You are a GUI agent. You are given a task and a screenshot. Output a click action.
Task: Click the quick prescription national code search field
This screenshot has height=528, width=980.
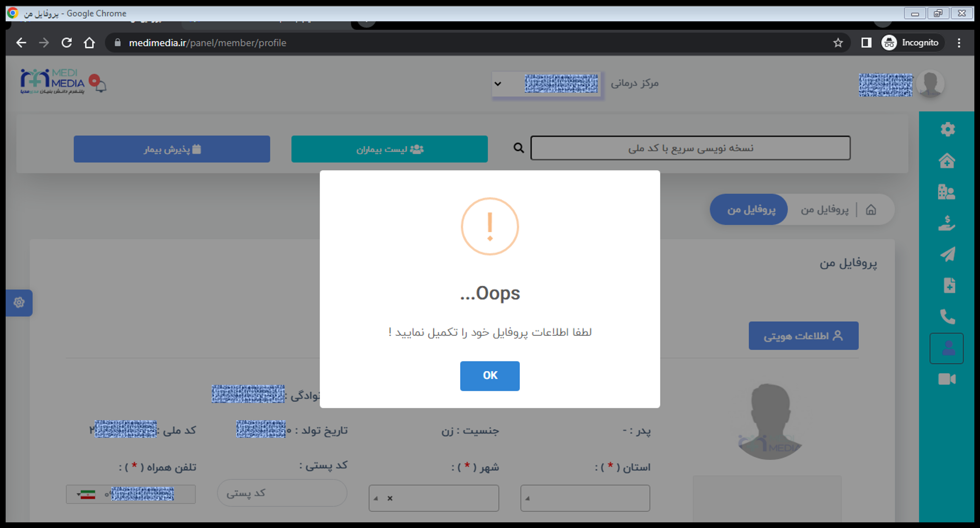tap(690, 148)
